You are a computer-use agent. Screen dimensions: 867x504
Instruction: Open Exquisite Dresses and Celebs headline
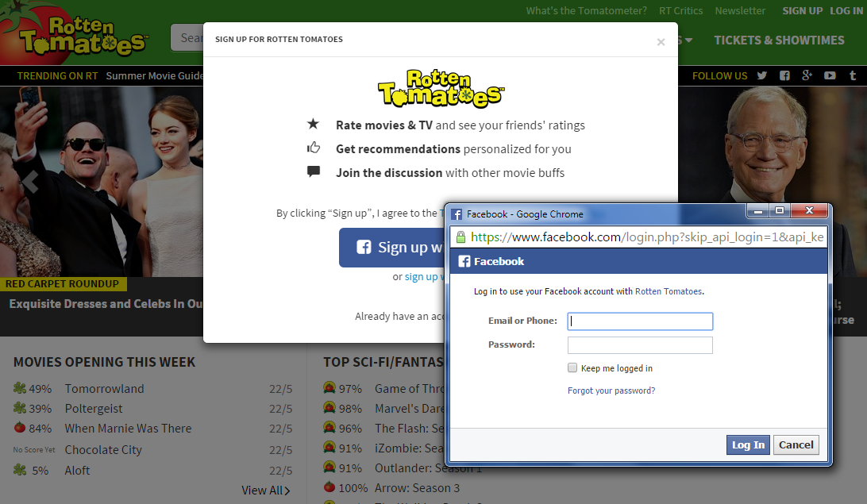coord(106,304)
